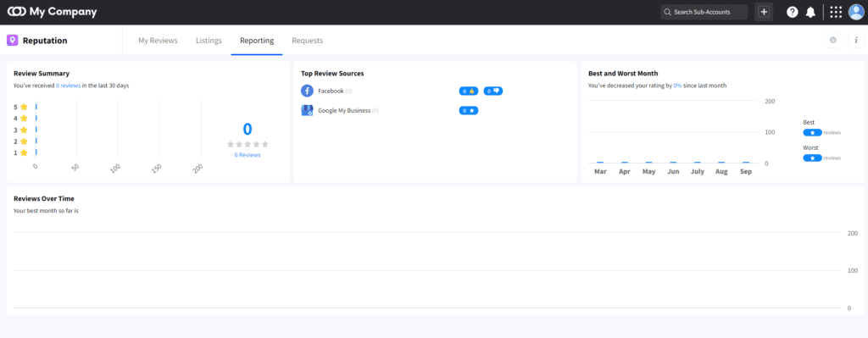Click the purple Reputation location icon
Viewport: 868px width, 338px height.
pos(12,41)
